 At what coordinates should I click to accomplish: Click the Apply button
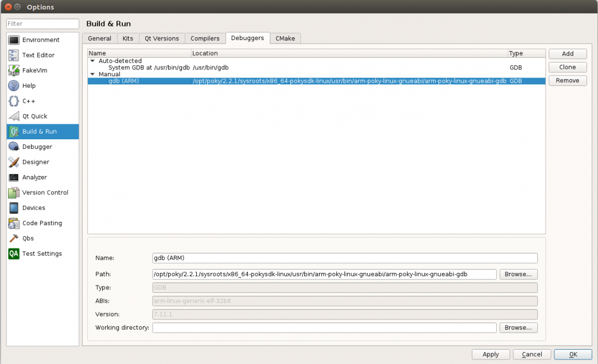491,354
